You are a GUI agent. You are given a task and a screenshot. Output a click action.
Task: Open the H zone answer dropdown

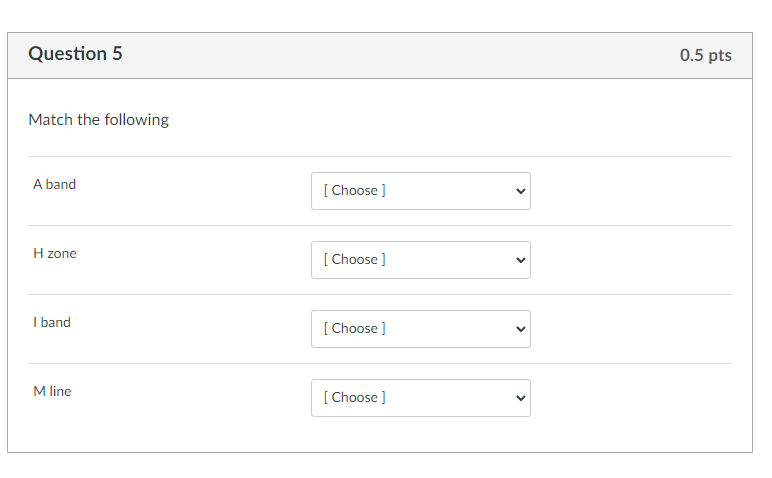pyautogui.click(x=420, y=260)
